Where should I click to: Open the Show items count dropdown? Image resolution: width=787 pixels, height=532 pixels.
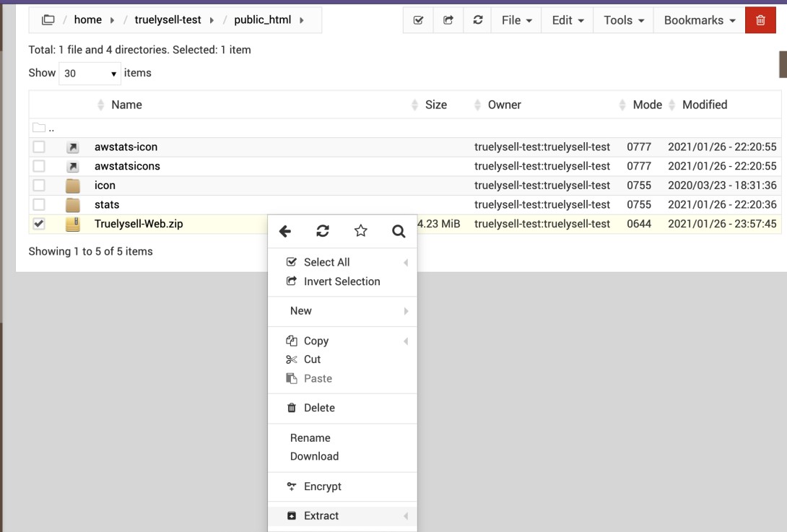(90, 74)
